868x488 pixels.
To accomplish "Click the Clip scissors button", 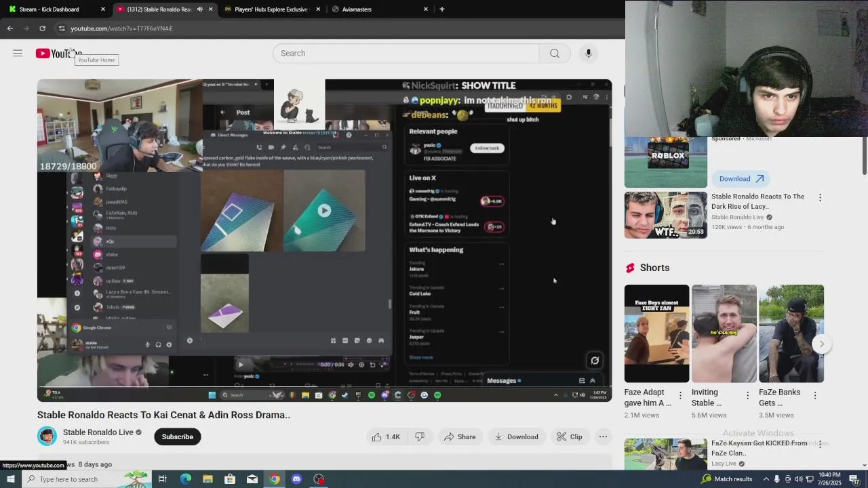I will 570,437.
